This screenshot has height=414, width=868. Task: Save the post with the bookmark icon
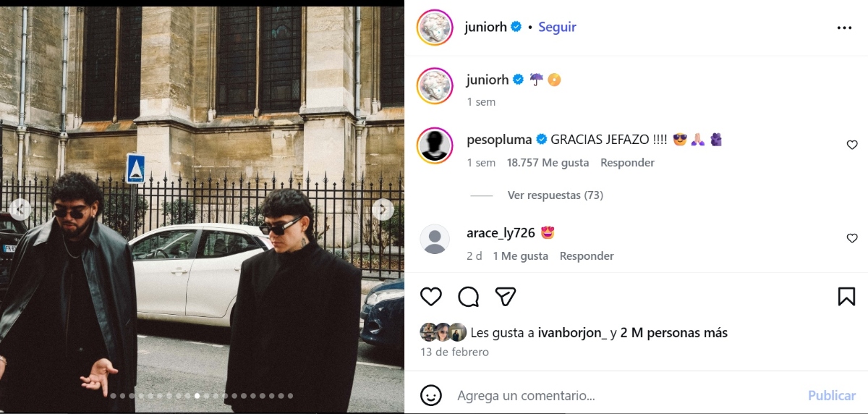[x=846, y=296]
